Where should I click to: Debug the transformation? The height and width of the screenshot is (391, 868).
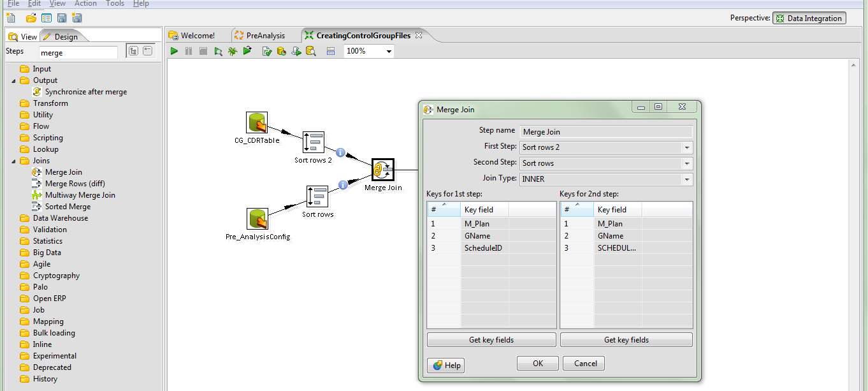point(233,51)
